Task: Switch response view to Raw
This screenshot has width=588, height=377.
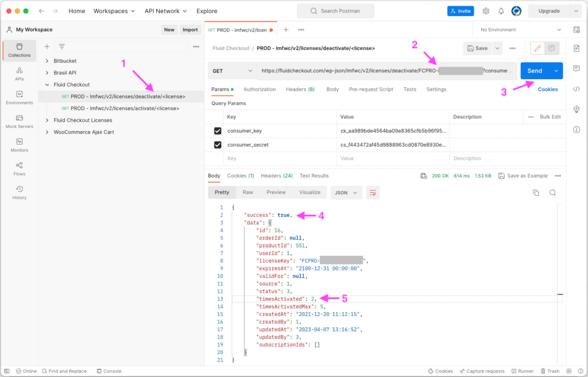Action: coord(248,192)
